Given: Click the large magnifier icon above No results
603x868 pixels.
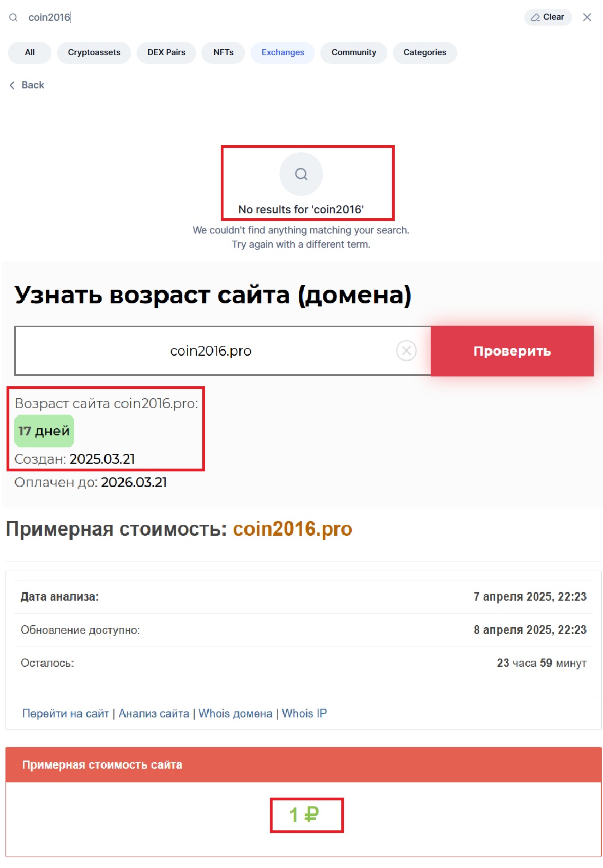Looking at the screenshot, I should click(301, 174).
